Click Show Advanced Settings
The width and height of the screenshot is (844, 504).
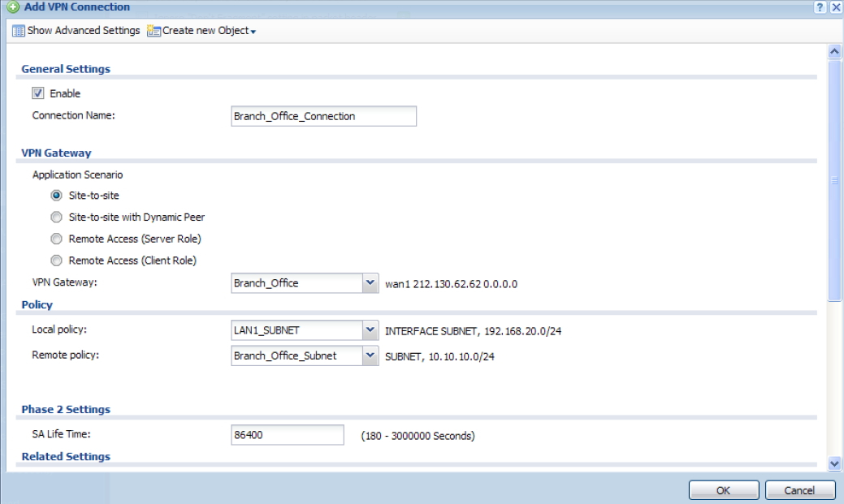click(x=84, y=31)
